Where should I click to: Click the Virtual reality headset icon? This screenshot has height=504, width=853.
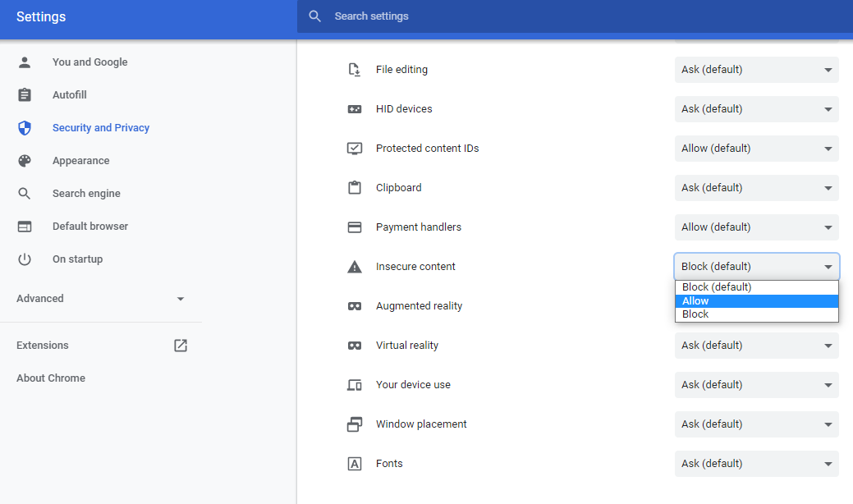(354, 346)
